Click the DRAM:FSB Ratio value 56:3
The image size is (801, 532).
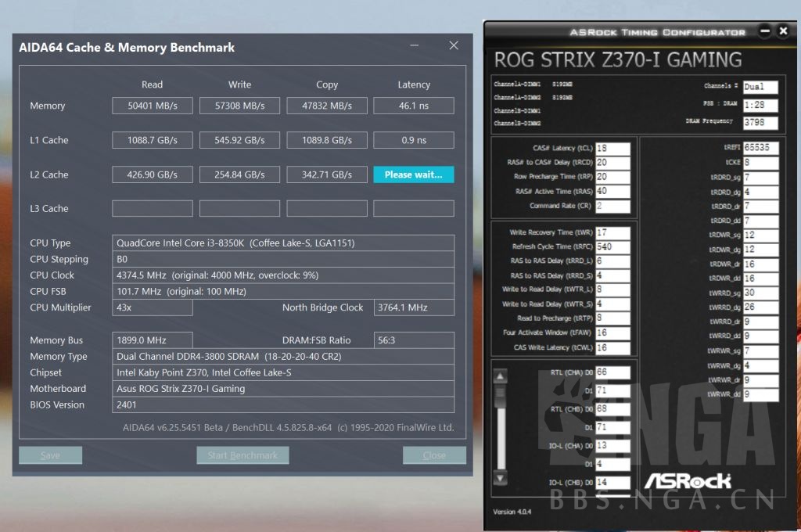tap(414, 340)
